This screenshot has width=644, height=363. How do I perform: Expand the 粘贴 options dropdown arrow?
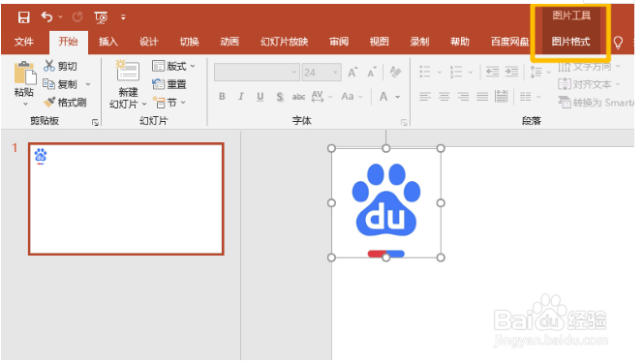click(25, 105)
